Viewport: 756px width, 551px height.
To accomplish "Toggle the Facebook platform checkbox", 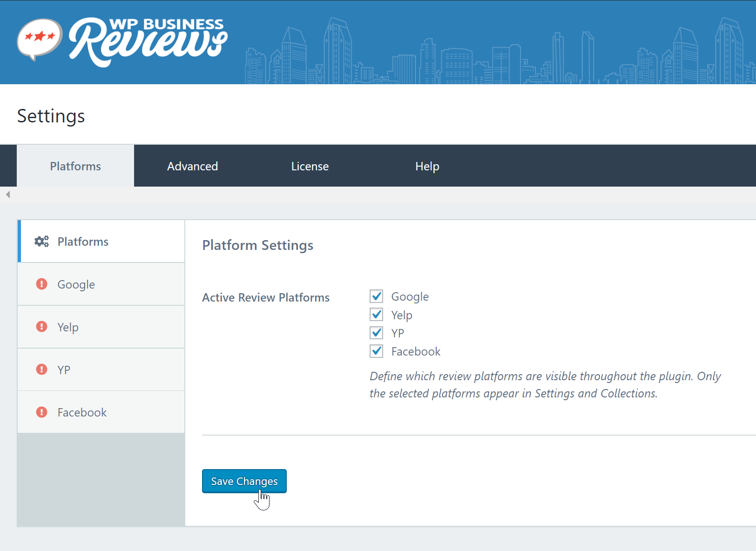I will pyautogui.click(x=376, y=351).
